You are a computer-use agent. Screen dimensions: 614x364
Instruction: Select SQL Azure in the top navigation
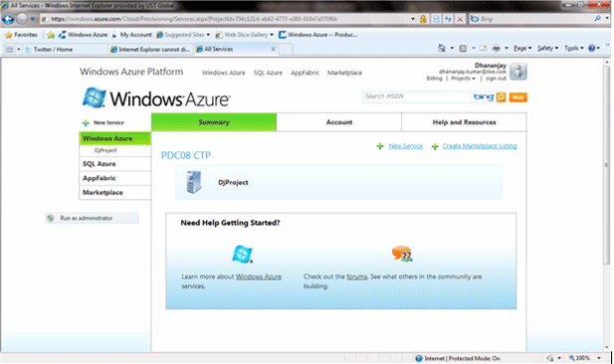coord(268,73)
